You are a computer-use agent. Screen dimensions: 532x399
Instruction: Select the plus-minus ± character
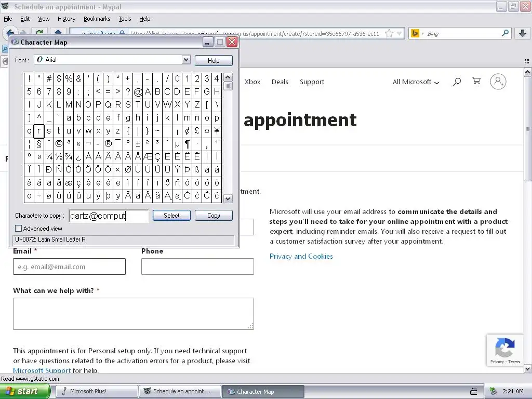138,144
